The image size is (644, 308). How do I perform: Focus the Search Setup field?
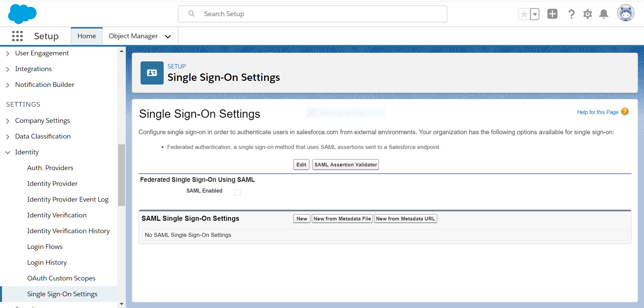coord(313,14)
